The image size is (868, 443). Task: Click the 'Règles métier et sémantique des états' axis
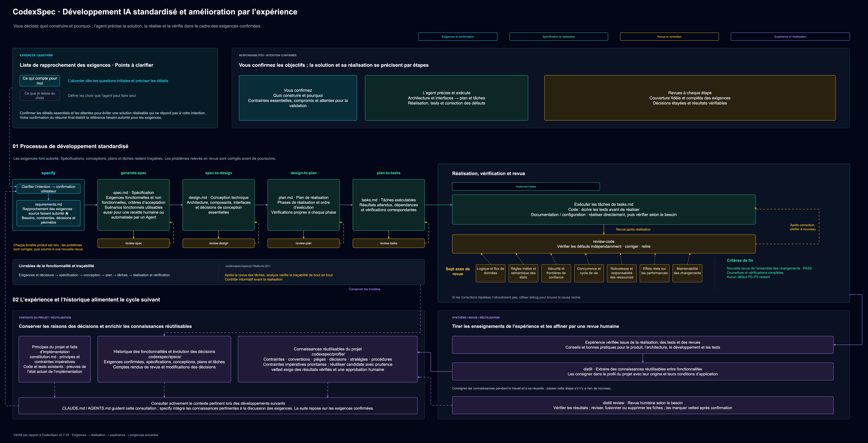[x=523, y=273]
